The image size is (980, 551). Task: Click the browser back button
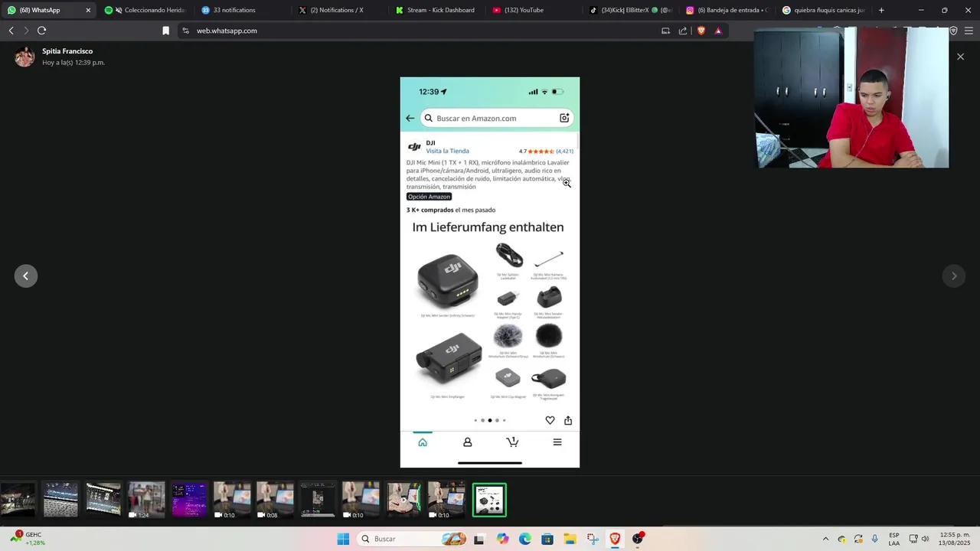pyautogui.click(x=11, y=31)
